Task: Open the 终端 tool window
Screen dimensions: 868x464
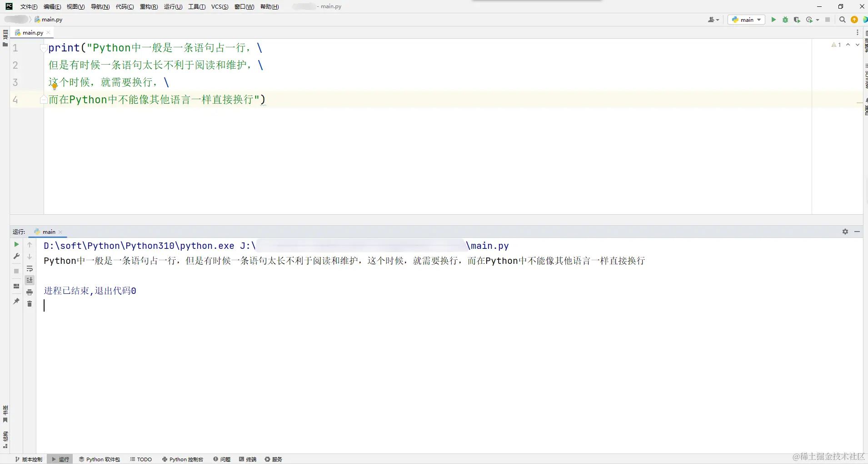Action: (248, 459)
